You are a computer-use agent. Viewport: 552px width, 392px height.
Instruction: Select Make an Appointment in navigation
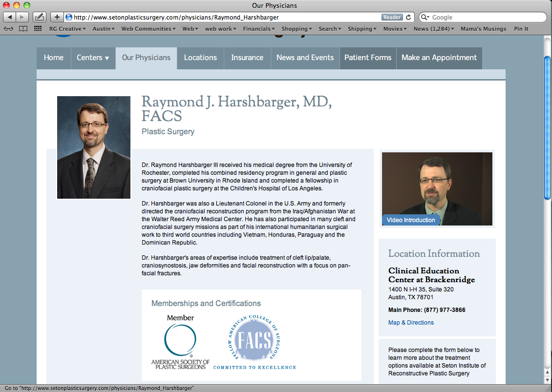coord(439,58)
